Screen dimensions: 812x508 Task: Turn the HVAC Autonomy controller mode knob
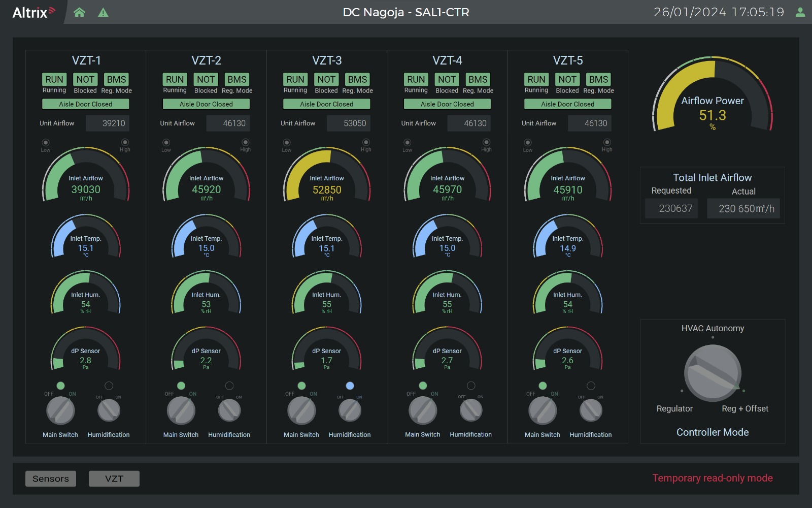[713, 373]
